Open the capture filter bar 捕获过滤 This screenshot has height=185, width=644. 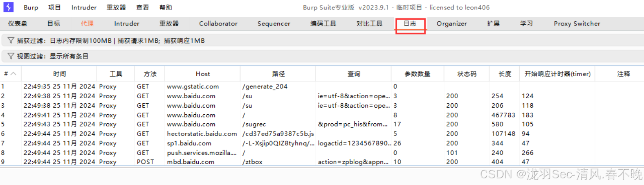pos(323,40)
